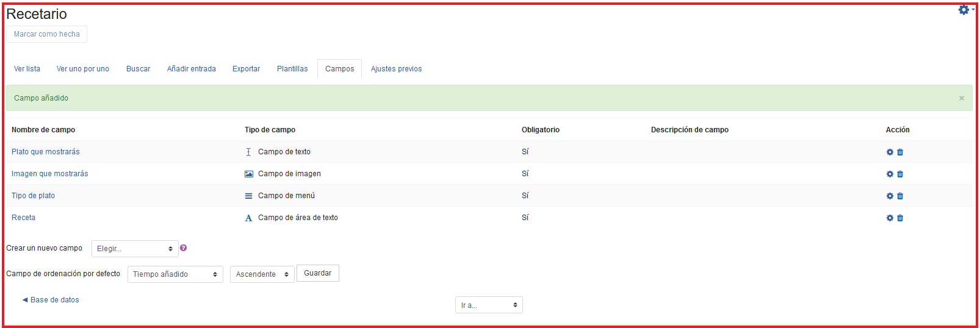Open the 'Crear un nuevo campo' dropdown
The width and height of the screenshot is (980, 328).
coord(135,249)
